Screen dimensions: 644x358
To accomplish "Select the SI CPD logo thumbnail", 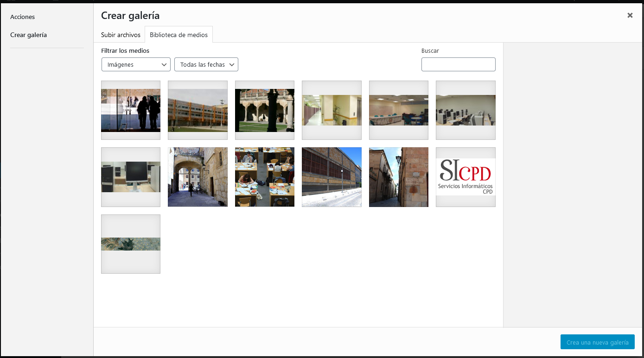I will pos(465,177).
